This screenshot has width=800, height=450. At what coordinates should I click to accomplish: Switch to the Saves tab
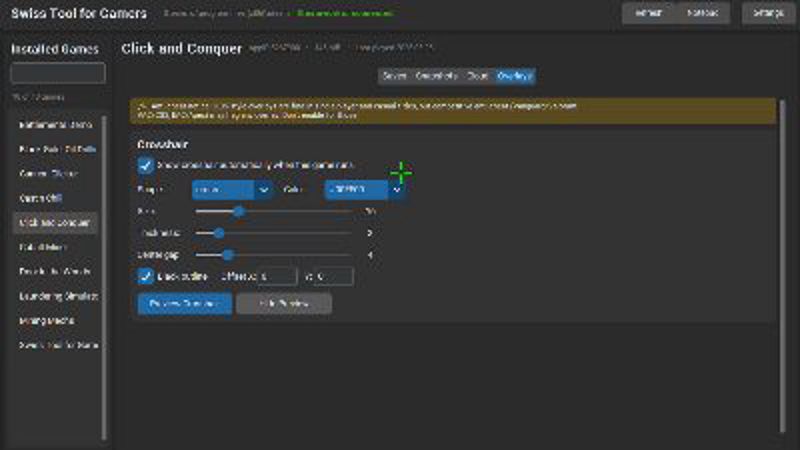(394, 76)
